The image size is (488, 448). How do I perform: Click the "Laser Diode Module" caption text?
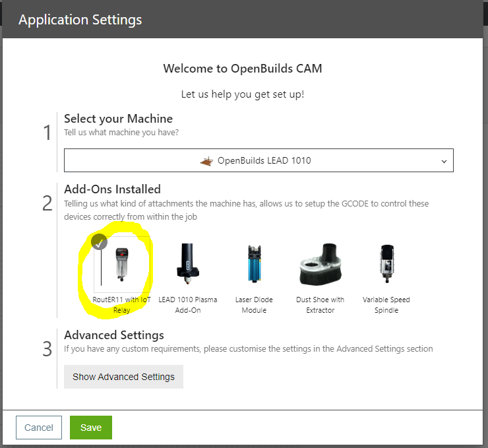coord(254,305)
